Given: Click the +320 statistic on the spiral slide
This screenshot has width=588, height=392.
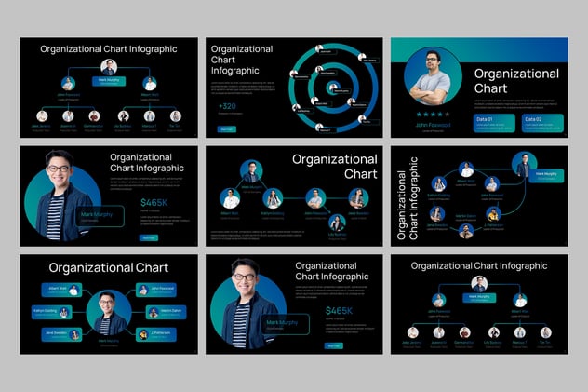Looking at the screenshot, I should pos(227,106).
